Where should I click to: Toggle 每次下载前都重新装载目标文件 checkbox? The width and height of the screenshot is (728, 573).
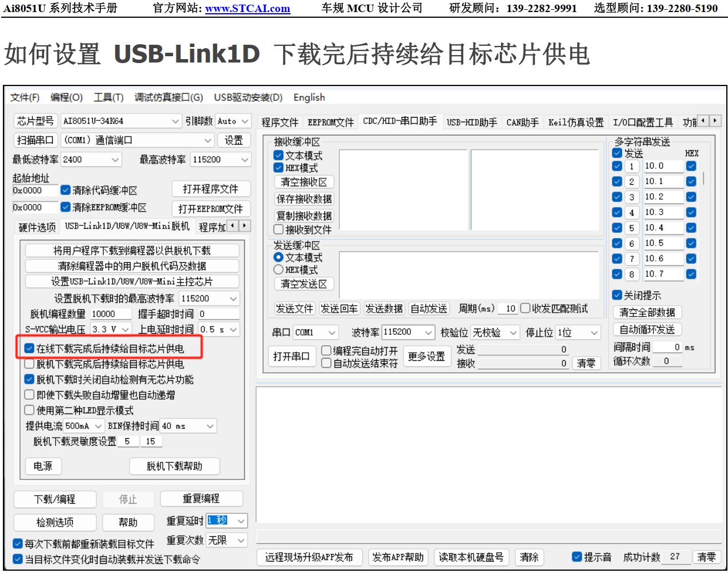(18, 543)
